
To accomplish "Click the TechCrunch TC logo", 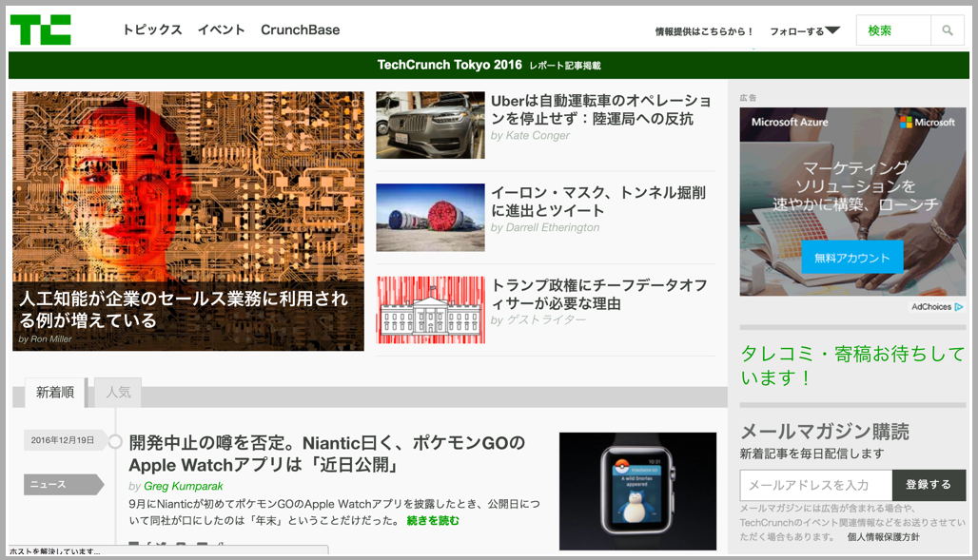I will (x=41, y=29).
